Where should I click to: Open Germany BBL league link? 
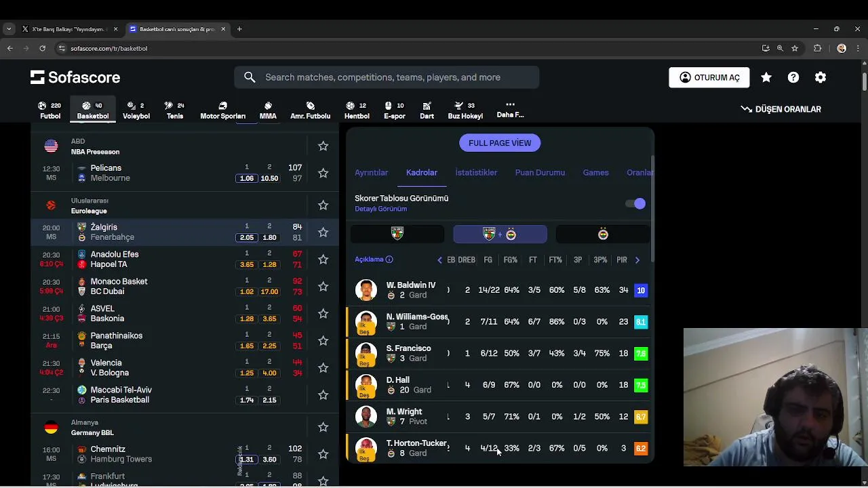[92, 432]
